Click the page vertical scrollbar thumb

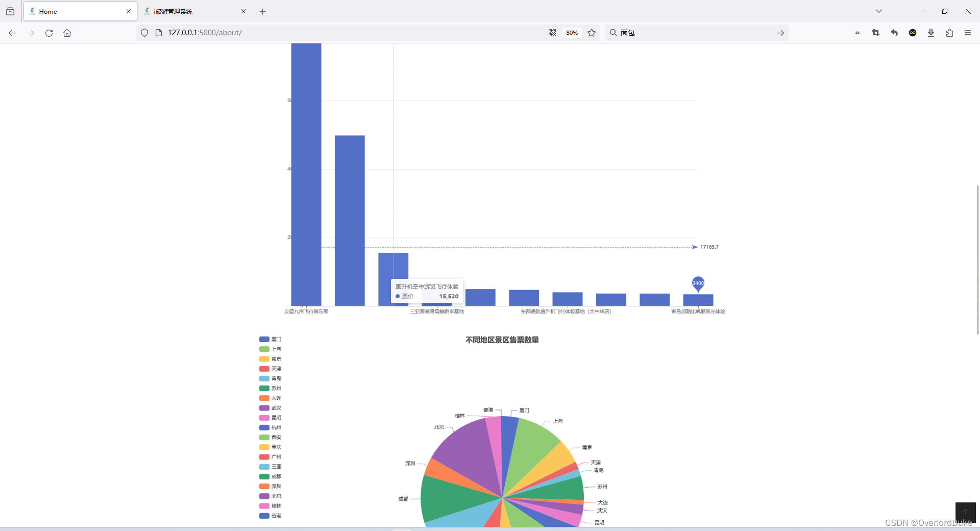(x=977, y=259)
